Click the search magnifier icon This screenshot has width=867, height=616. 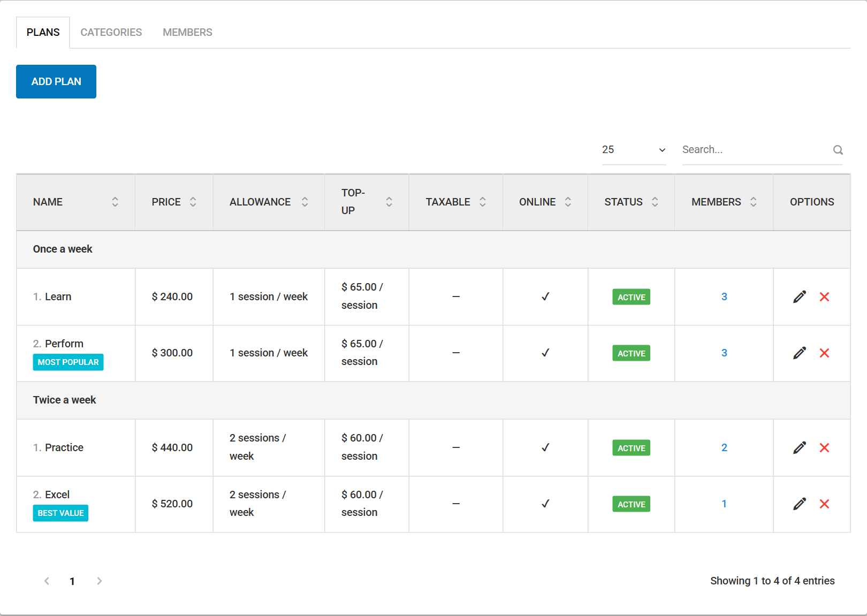point(838,150)
